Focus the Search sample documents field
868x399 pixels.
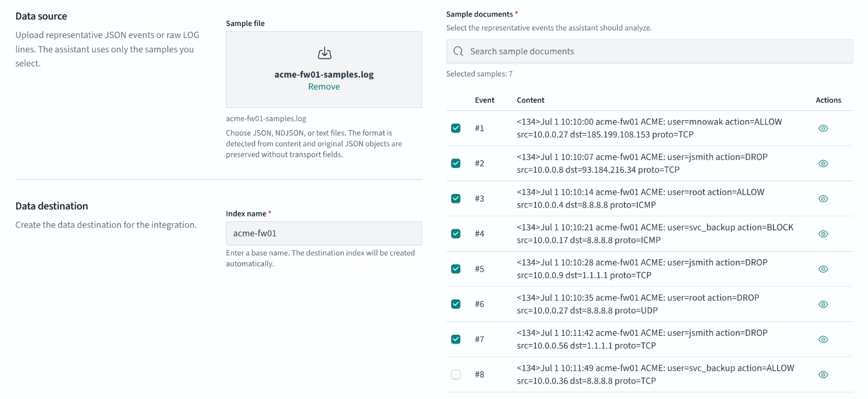[649, 51]
